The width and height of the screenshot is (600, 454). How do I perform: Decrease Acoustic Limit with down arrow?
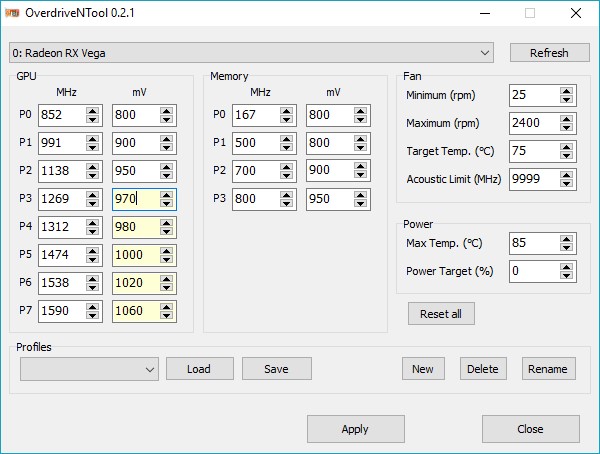tap(566, 183)
